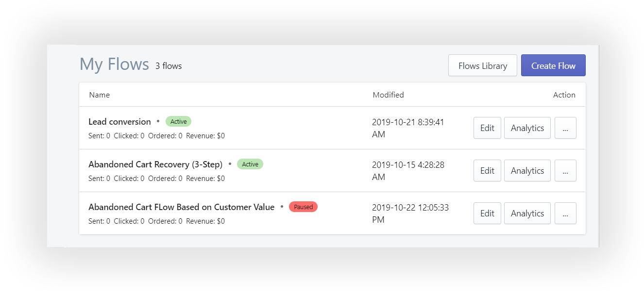This screenshot has width=644, height=294.
Task: Open the Flows Library
Action: (482, 65)
